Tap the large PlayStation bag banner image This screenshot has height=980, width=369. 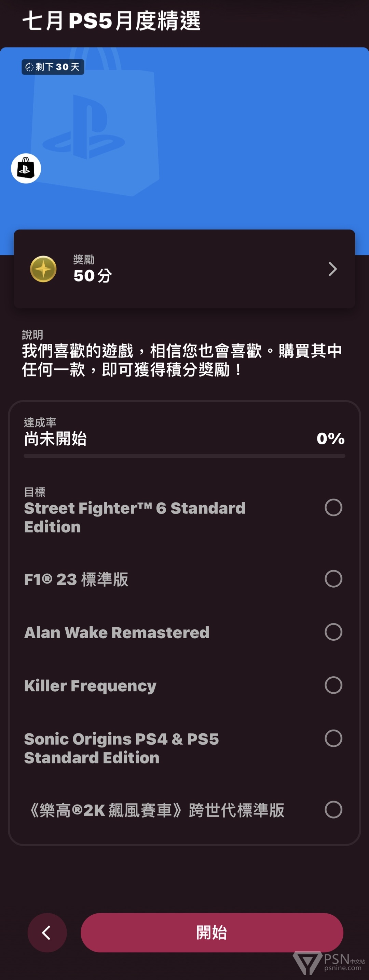click(x=184, y=151)
